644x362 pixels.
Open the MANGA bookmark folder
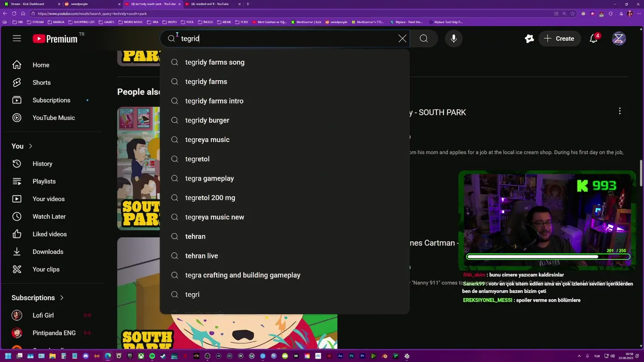tap(56, 22)
